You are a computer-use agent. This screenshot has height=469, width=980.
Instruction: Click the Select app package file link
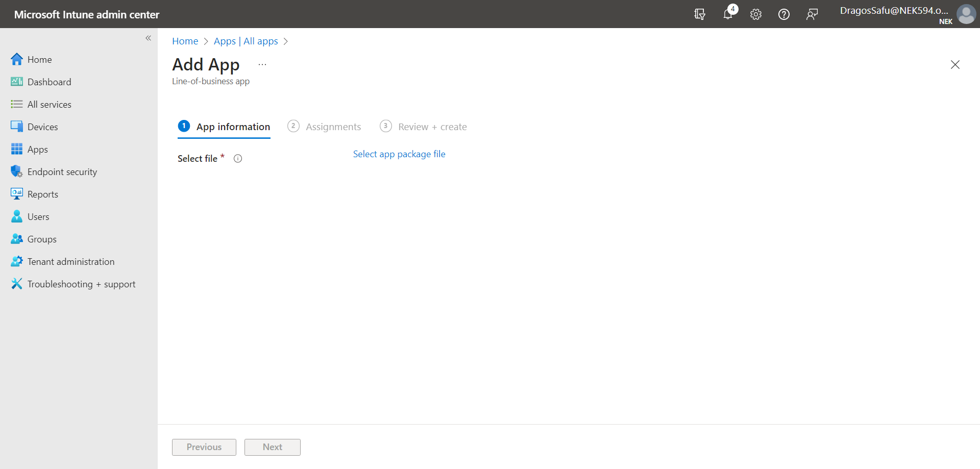pyautogui.click(x=399, y=154)
